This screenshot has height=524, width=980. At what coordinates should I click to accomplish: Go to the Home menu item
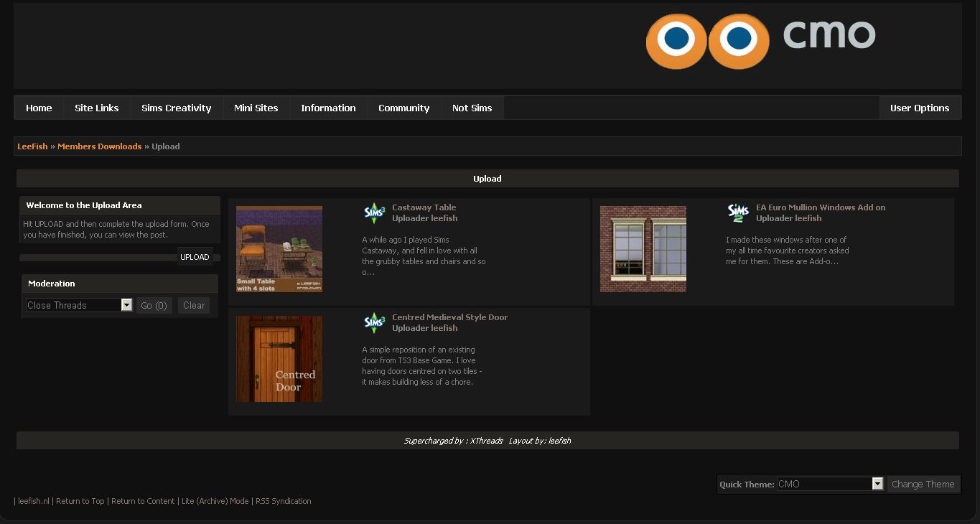point(39,108)
